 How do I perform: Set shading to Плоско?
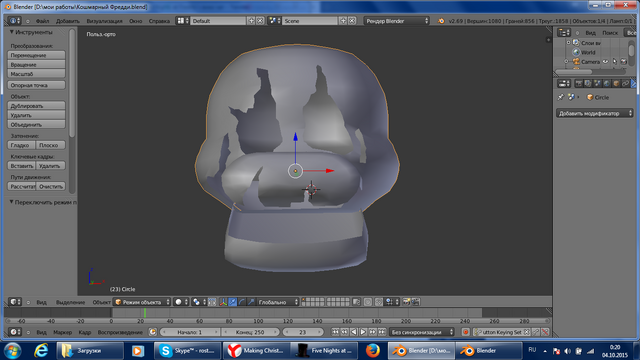[51, 145]
